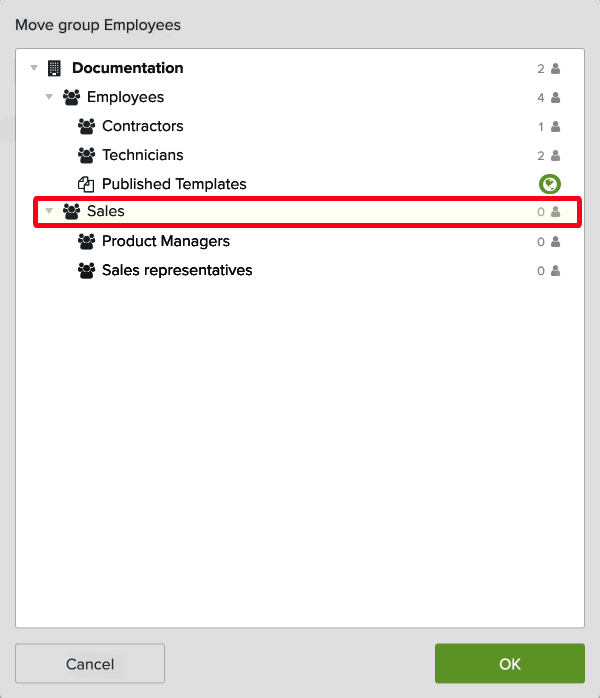Click the Published Templates documents icon

(x=86, y=184)
